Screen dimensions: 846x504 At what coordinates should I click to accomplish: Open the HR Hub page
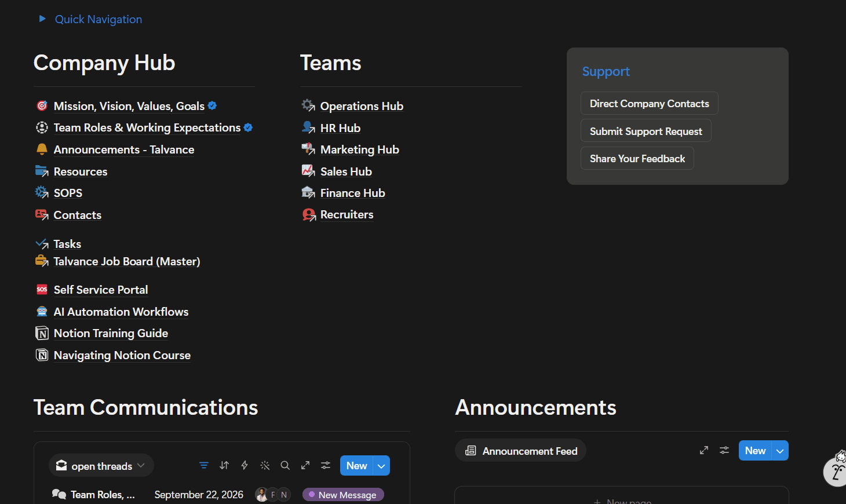tap(340, 128)
